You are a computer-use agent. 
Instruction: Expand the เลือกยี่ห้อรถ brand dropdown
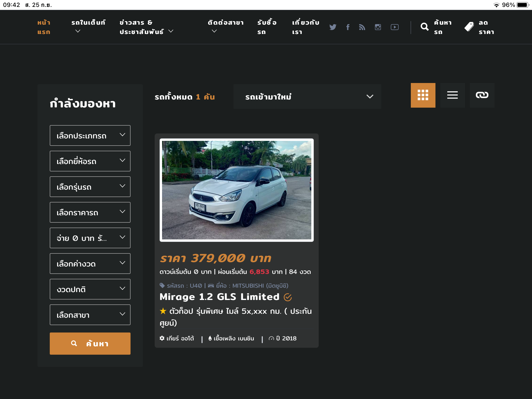click(x=90, y=161)
